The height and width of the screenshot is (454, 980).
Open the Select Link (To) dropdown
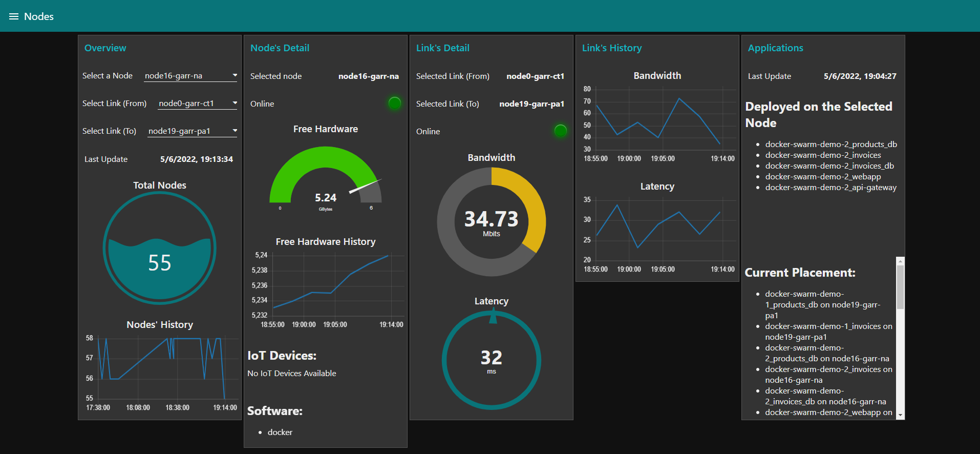click(193, 131)
